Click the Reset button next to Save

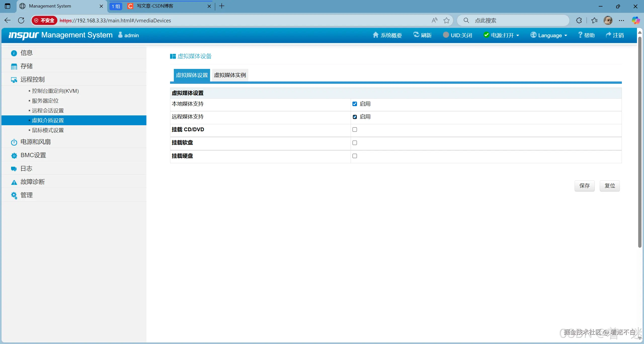(609, 186)
